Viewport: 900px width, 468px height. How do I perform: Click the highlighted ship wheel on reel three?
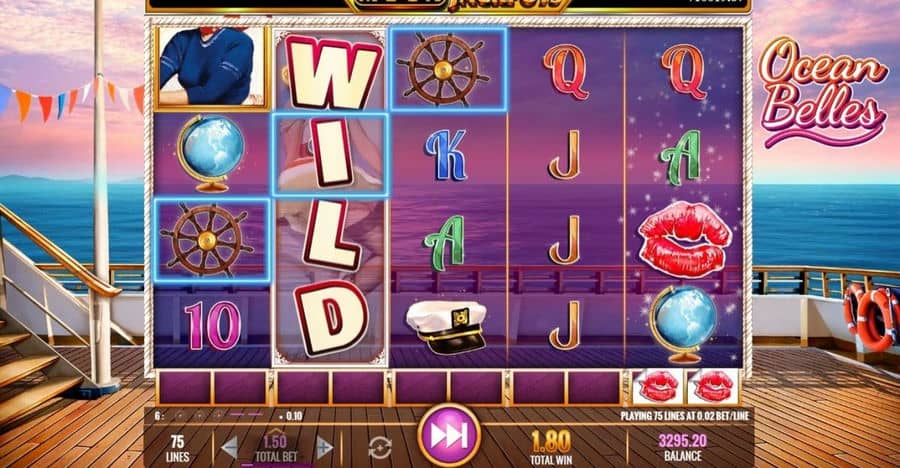448,69
